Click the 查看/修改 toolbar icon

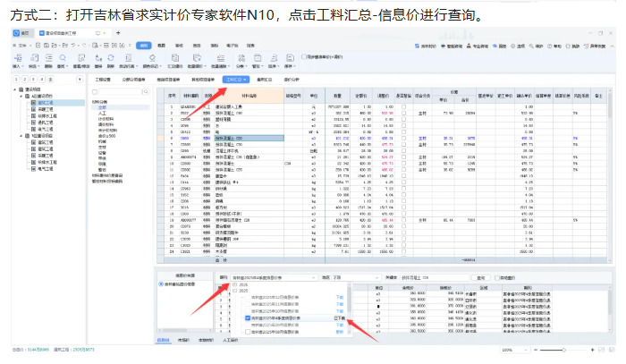(x=81, y=58)
